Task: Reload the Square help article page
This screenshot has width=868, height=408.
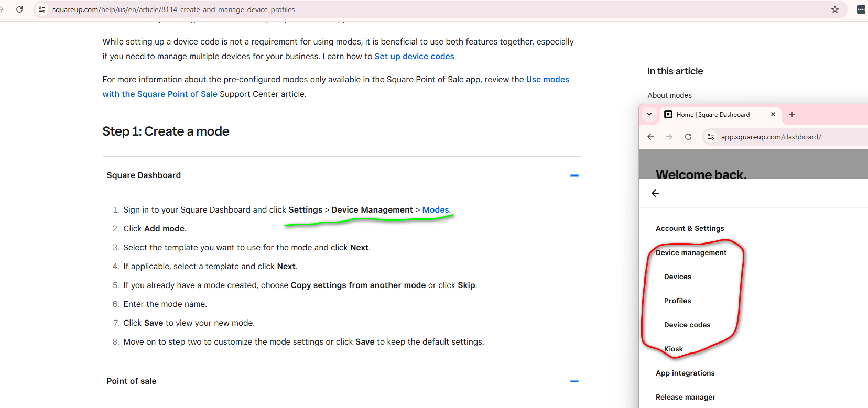Action: coord(19,9)
